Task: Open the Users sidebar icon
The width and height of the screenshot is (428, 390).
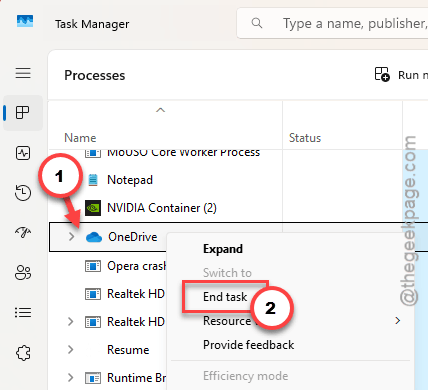Action: [x=23, y=273]
